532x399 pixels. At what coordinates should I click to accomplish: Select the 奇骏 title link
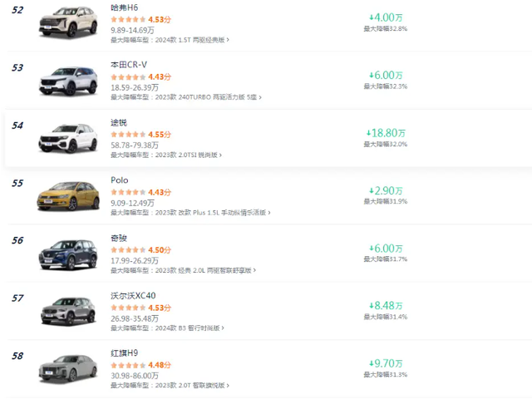(119, 238)
